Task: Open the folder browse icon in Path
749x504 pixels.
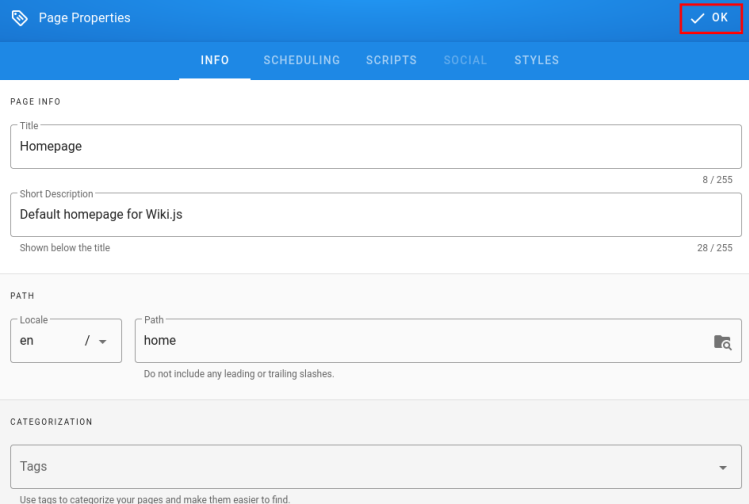Action: click(x=722, y=341)
